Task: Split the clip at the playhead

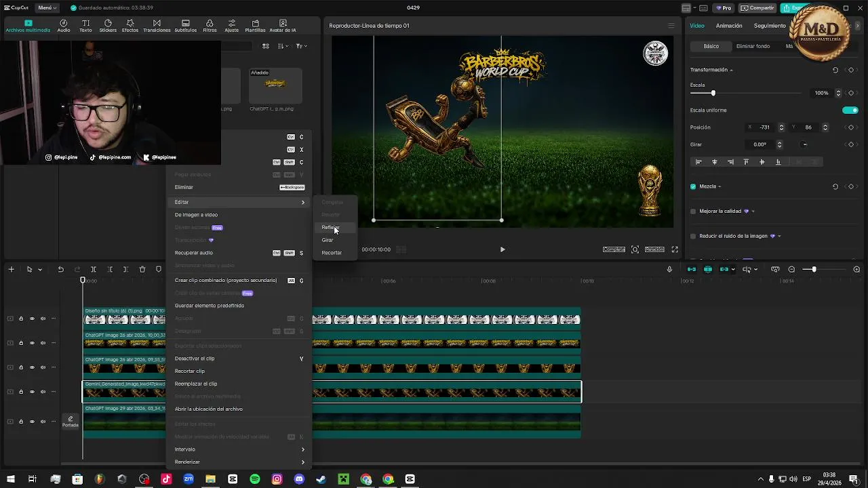Action: click(x=94, y=270)
